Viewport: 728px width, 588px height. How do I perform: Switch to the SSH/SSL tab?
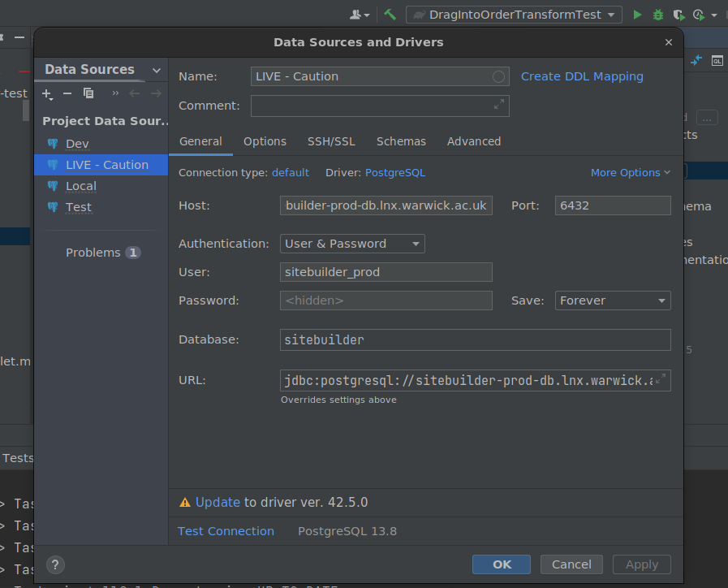331,141
